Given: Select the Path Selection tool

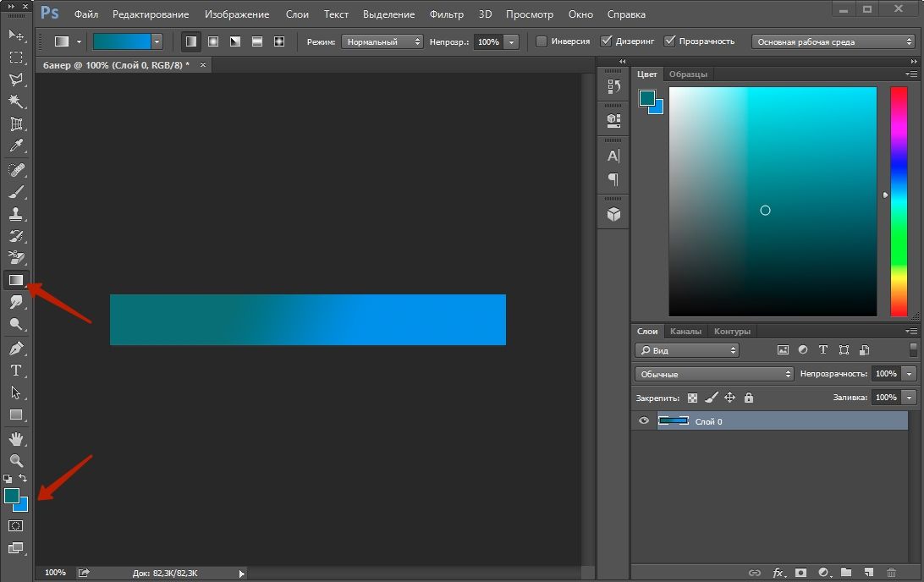Looking at the screenshot, I should [16, 393].
